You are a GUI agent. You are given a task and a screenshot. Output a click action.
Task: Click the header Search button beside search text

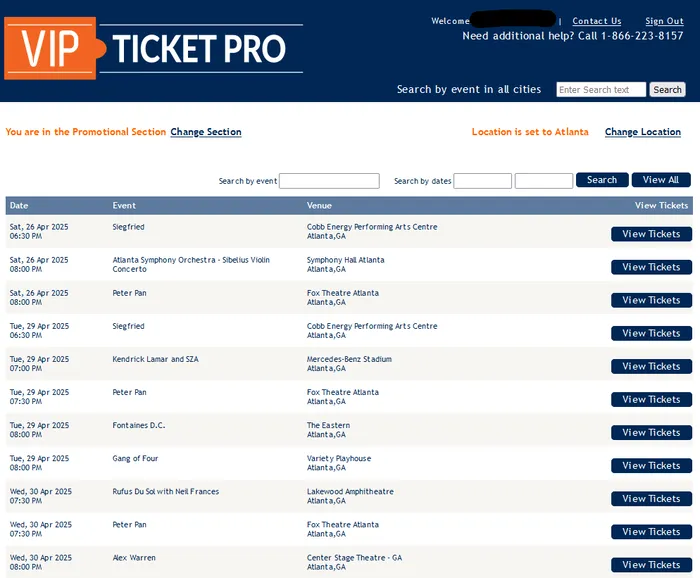click(x=667, y=90)
